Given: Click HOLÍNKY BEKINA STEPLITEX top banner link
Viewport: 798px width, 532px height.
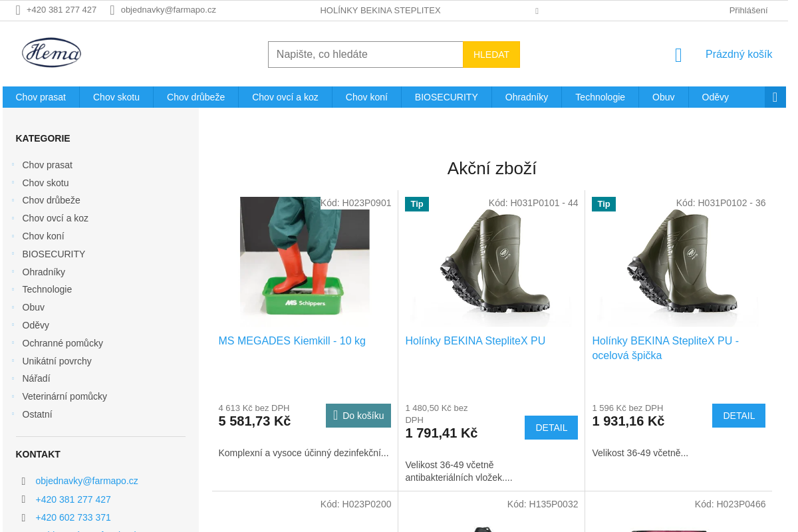Looking at the screenshot, I should pos(380,11).
